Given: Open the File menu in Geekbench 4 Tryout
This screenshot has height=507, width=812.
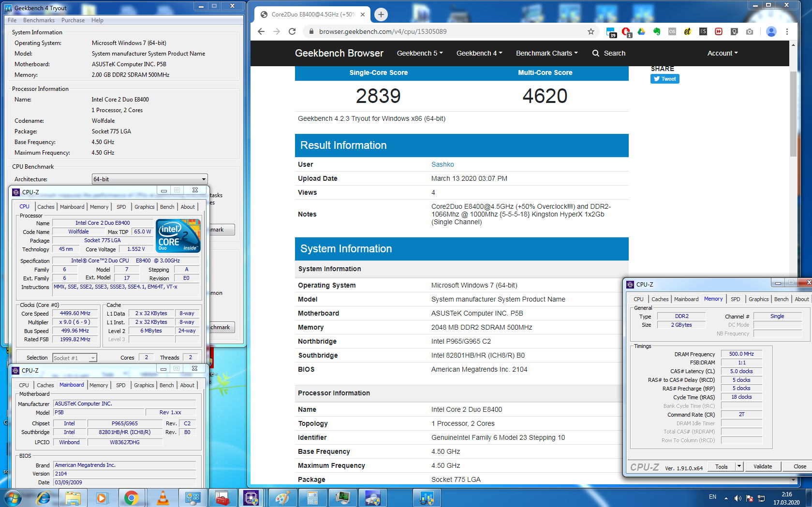Looking at the screenshot, I should (x=12, y=20).
